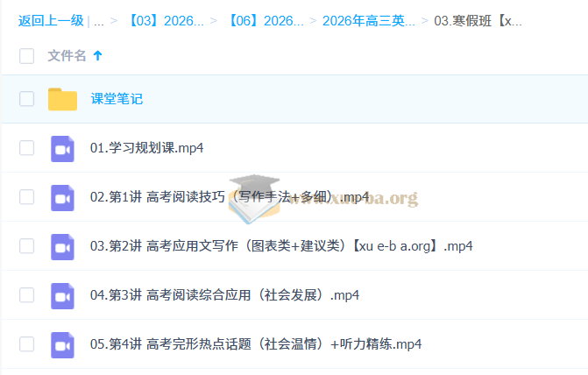Click 返回上一级 to go back
Image resolution: width=588 pixels, height=375 pixels.
coord(50,20)
